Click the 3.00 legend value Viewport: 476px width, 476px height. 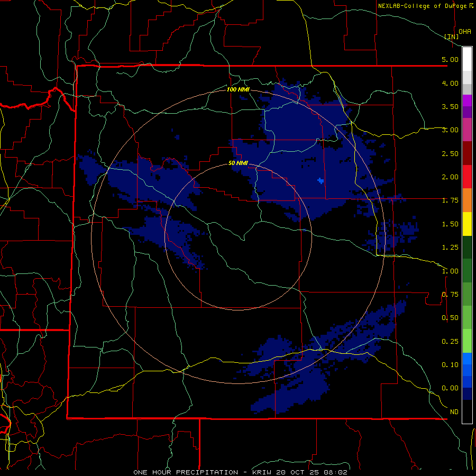[x=450, y=130]
